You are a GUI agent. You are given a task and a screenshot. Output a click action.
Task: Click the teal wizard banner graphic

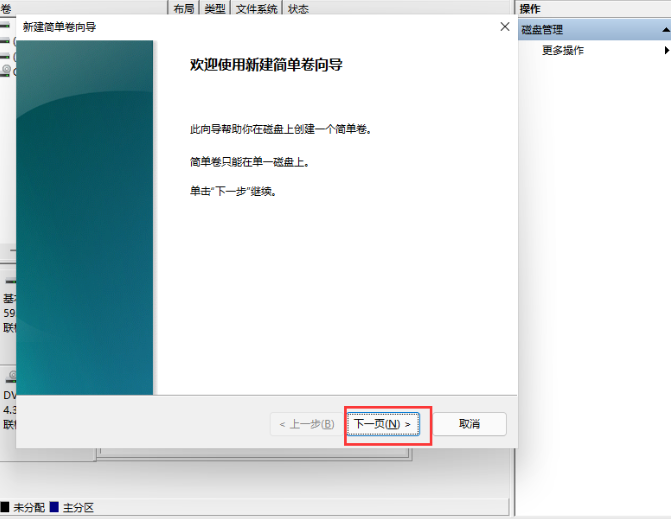point(85,217)
